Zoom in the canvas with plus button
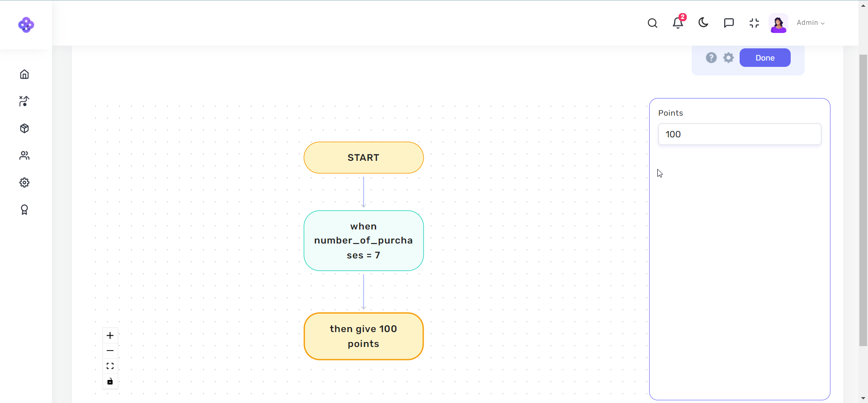This screenshot has height=403, width=868. click(110, 335)
